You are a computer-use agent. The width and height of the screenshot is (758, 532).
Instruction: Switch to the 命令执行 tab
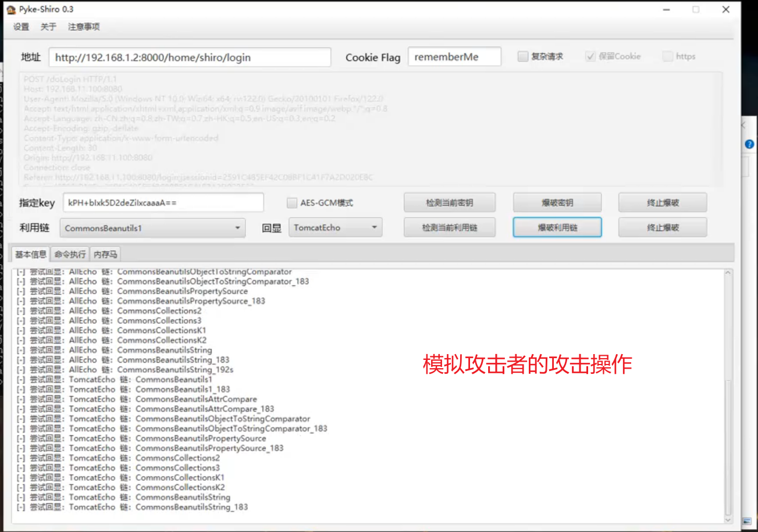point(69,254)
